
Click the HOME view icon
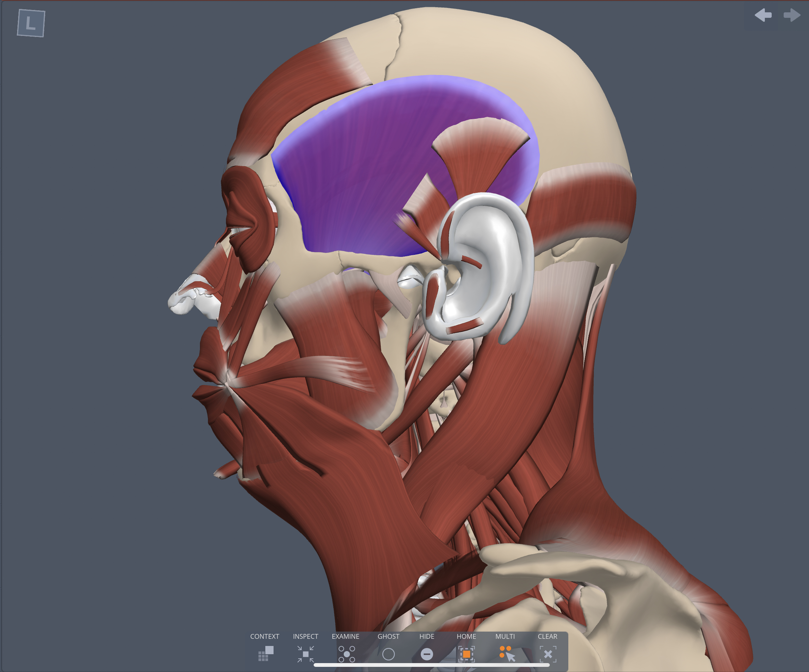[466, 654]
